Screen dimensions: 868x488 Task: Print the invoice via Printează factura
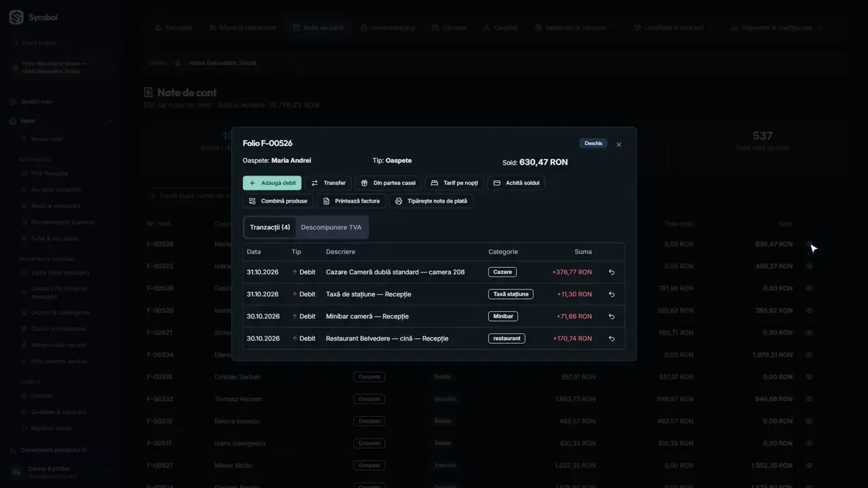tap(351, 201)
